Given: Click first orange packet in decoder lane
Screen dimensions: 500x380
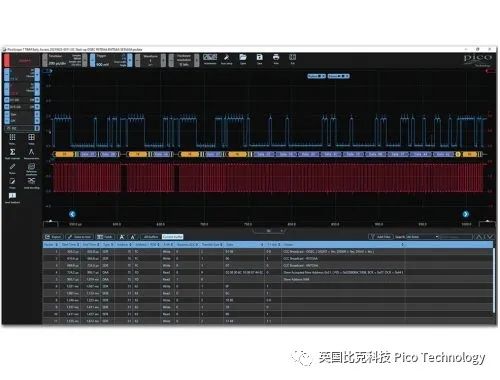Looking at the screenshot, I should click(x=64, y=154).
